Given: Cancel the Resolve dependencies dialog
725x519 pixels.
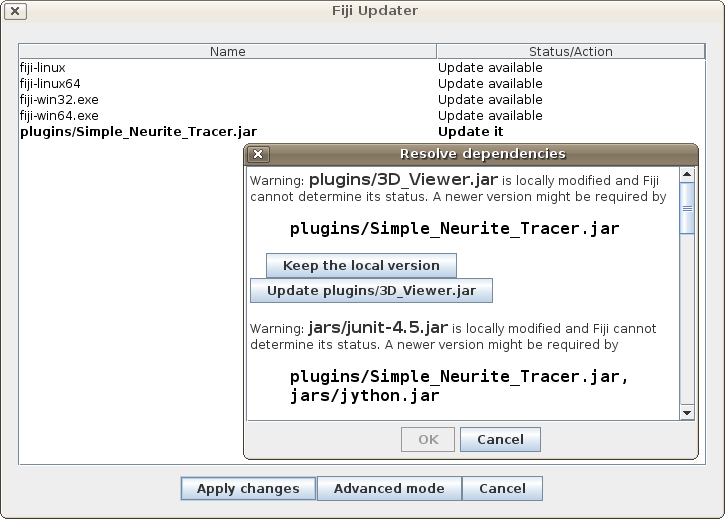Looking at the screenshot, I should 500,439.
